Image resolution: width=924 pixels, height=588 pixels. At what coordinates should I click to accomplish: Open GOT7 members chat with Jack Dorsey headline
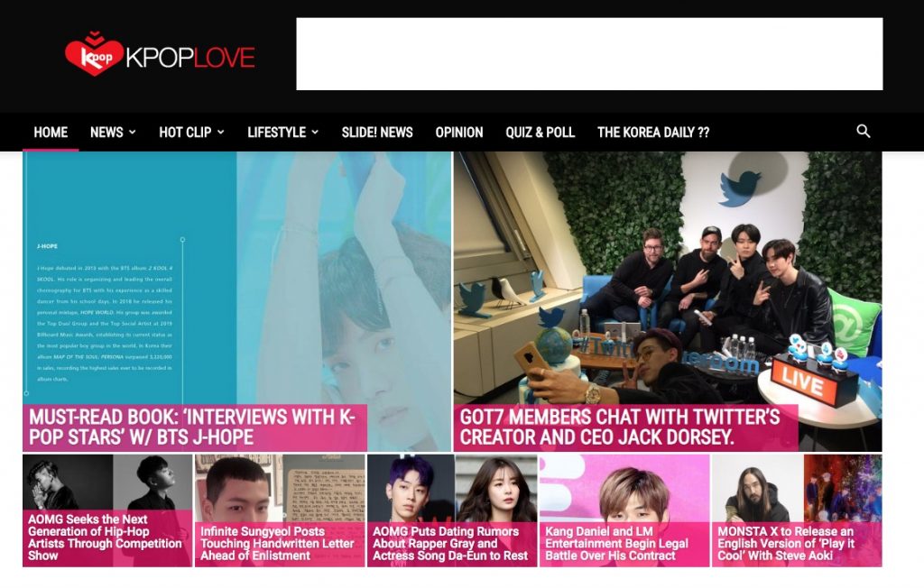point(619,427)
